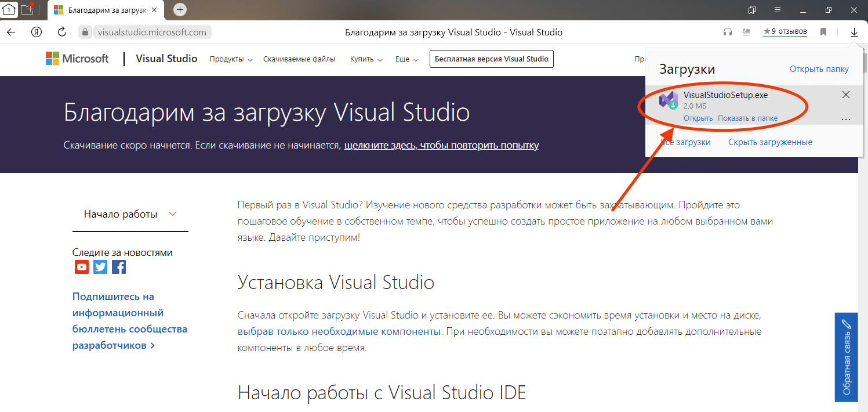Remove VisualStudioSetup.exe with the X button
This screenshot has width=868, height=412.
pos(845,95)
